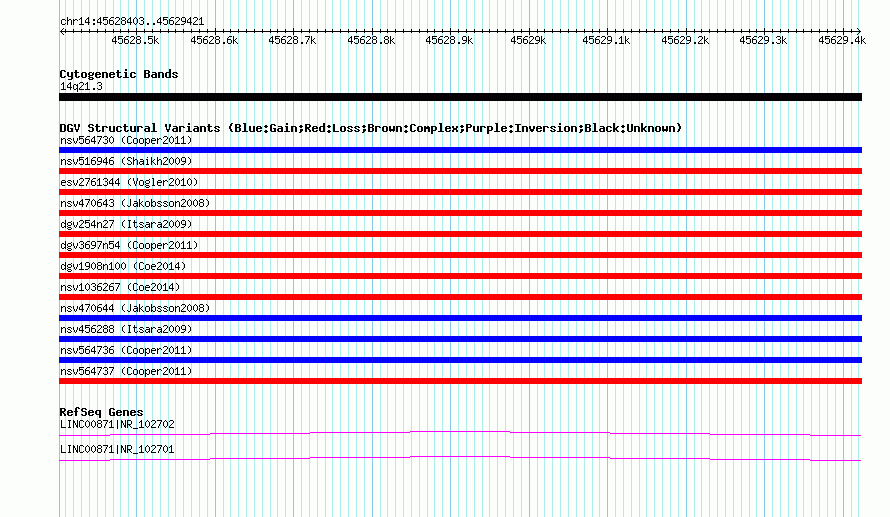
Task: Click the LINC00871|NR_102702 label
Action: coord(117,424)
